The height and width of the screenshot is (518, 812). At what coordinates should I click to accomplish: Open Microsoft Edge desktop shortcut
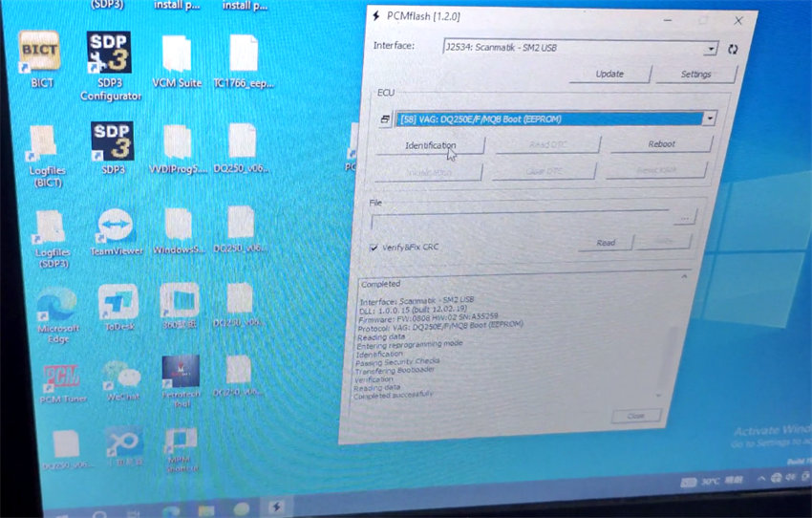coord(54,306)
